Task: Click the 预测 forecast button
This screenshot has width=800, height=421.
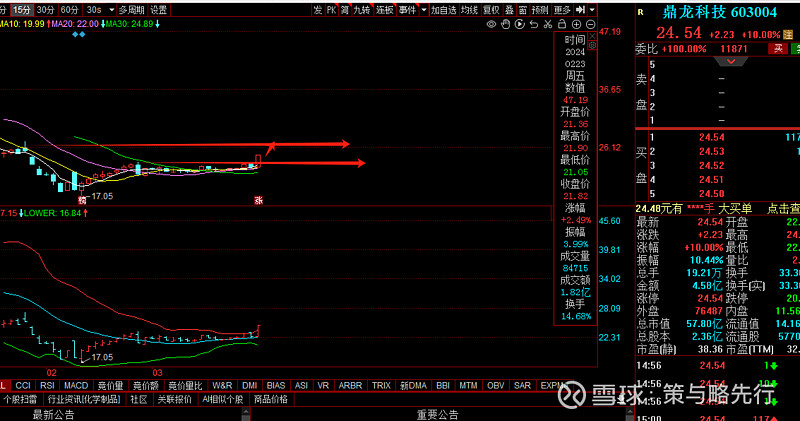Action: pyautogui.click(x=540, y=10)
